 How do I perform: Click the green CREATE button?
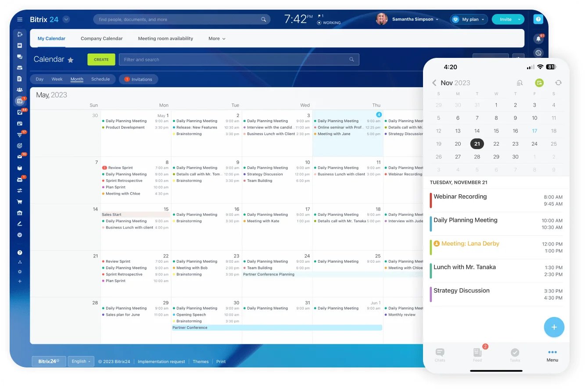[x=101, y=60]
